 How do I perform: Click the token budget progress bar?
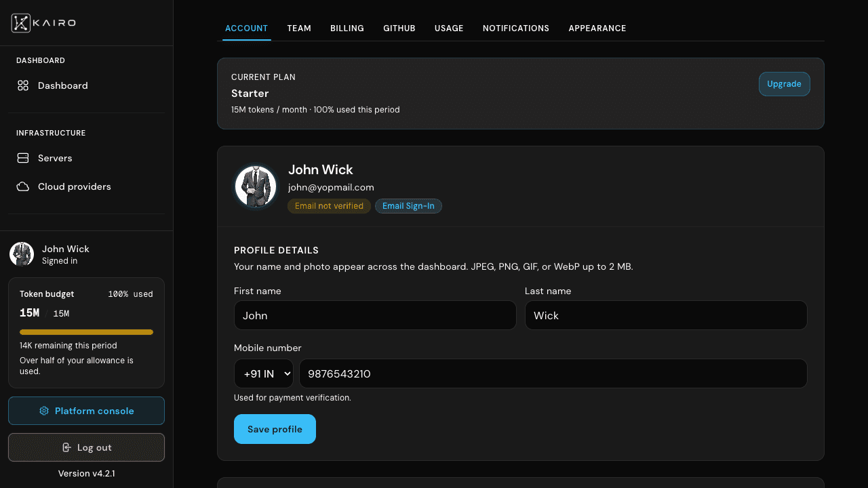click(86, 332)
